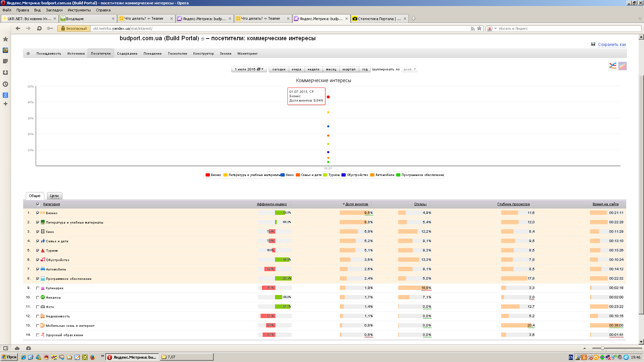This screenshot has width=644, height=362.
Task: Click the Opera Link cloud icon
Action: point(17,348)
